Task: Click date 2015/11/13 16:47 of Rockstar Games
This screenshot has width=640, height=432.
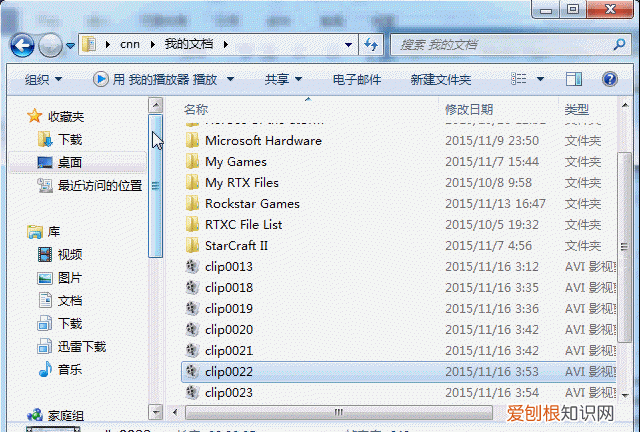Action: point(495,203)
